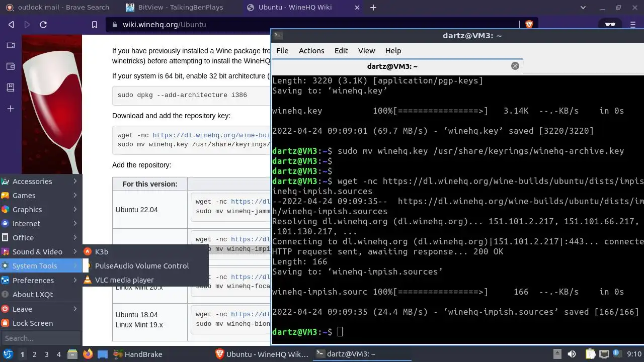
Task: Expand the Office menu category
Action: pyautogui.click(x=41, y=238)
